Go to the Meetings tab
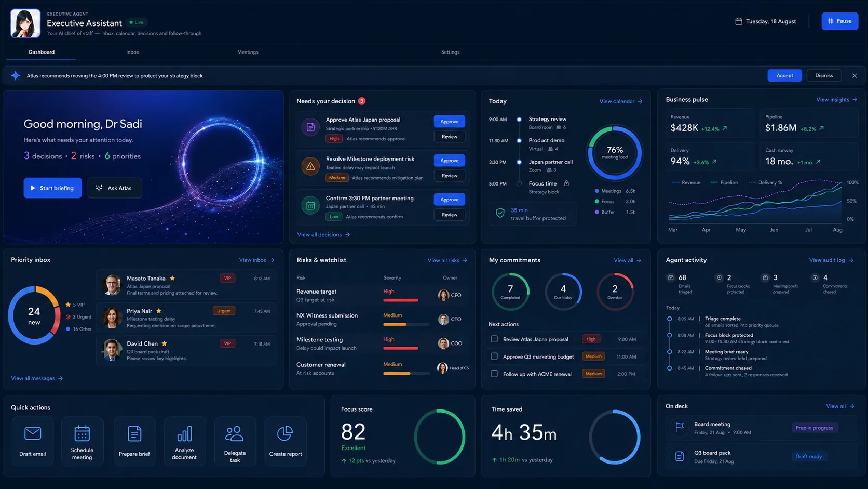Viewport: 868px width, 489px height. (248, 52)
